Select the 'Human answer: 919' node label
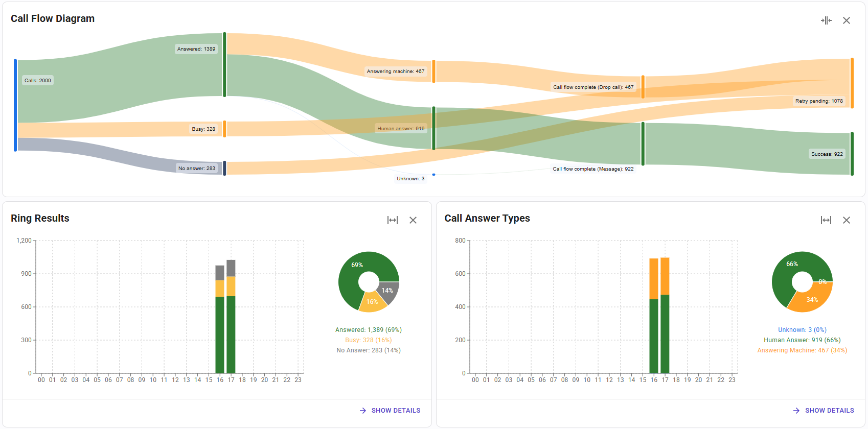Image resolution: width=868 pixels, height=429 pixels. 401,129
